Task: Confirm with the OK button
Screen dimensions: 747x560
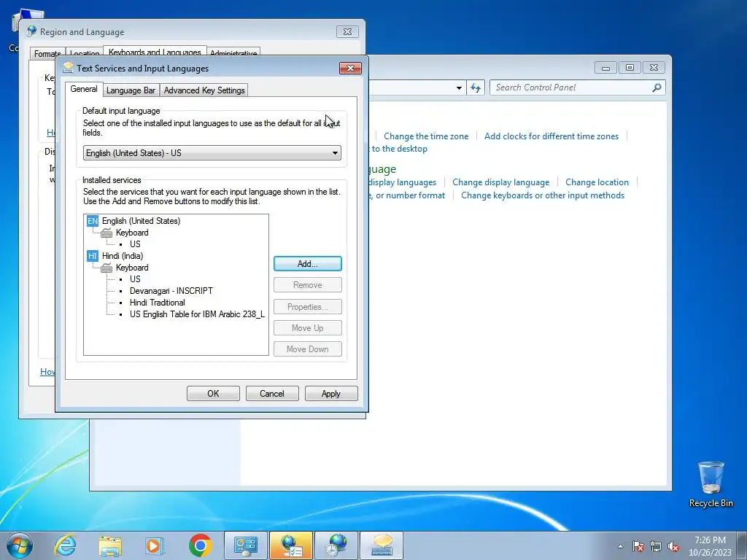Action: pos(213,393)
